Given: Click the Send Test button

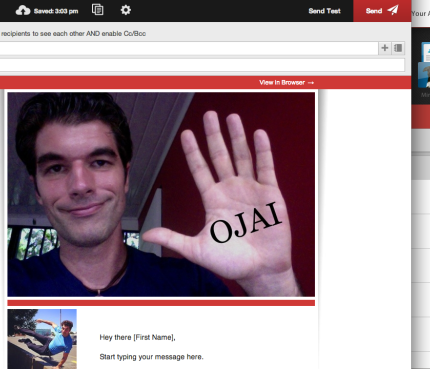Looking at the screenshot, I should [324, 11].
